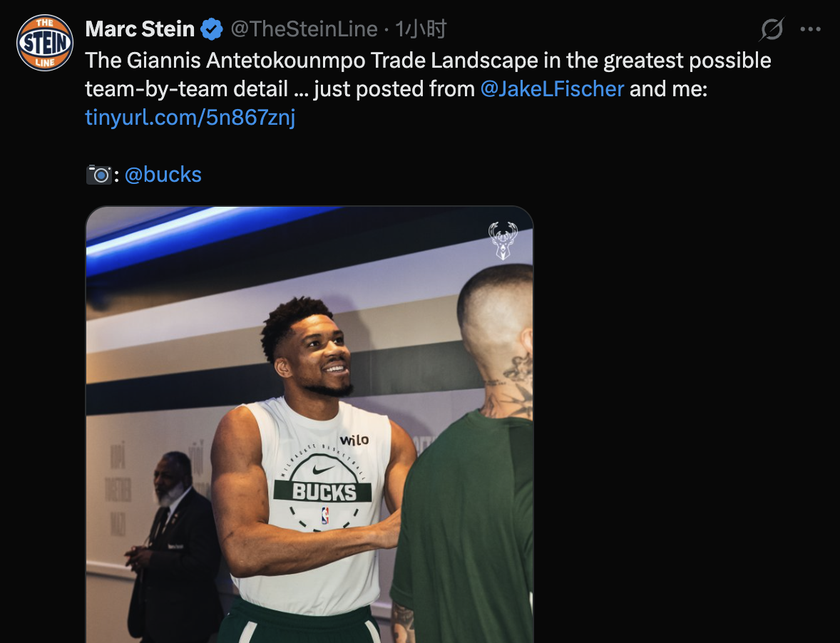Open the three-dot more options menu

[811, 30]
